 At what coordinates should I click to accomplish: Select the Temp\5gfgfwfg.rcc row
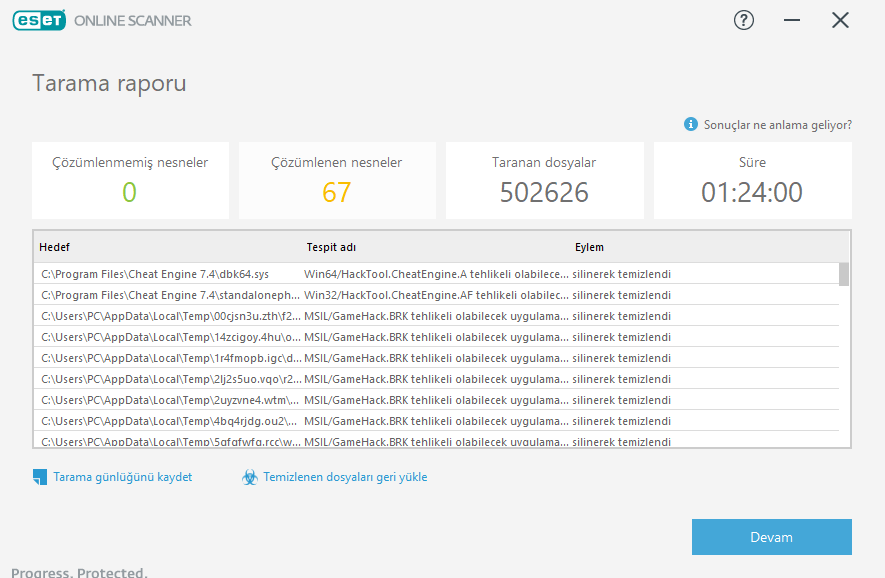(x=436, y=440)
